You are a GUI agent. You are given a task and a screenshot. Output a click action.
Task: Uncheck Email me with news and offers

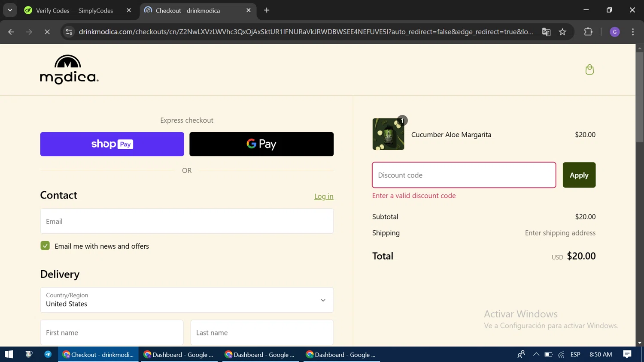tap(45, 246)
